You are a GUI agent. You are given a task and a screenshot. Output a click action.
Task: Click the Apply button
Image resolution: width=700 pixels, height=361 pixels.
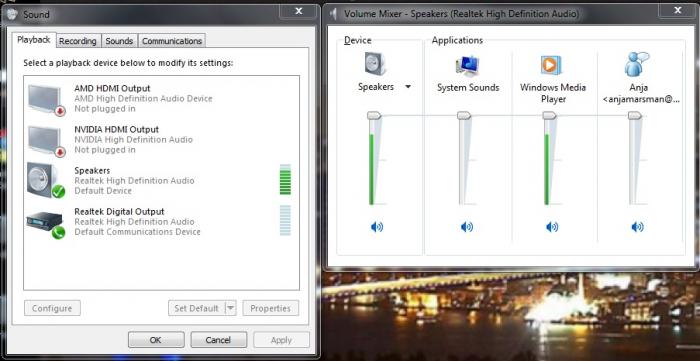(x=281, y=340)
